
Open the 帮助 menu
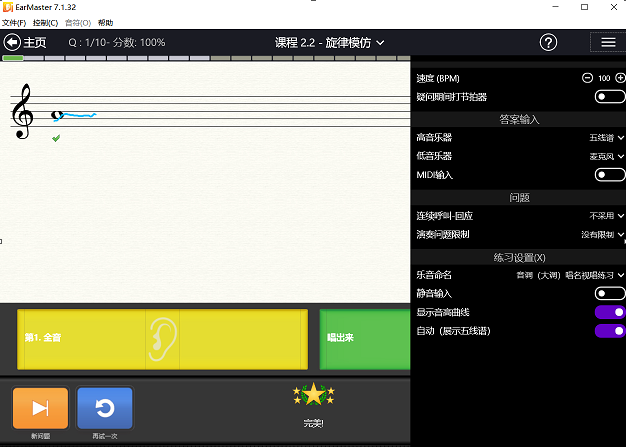click(106, 22)
